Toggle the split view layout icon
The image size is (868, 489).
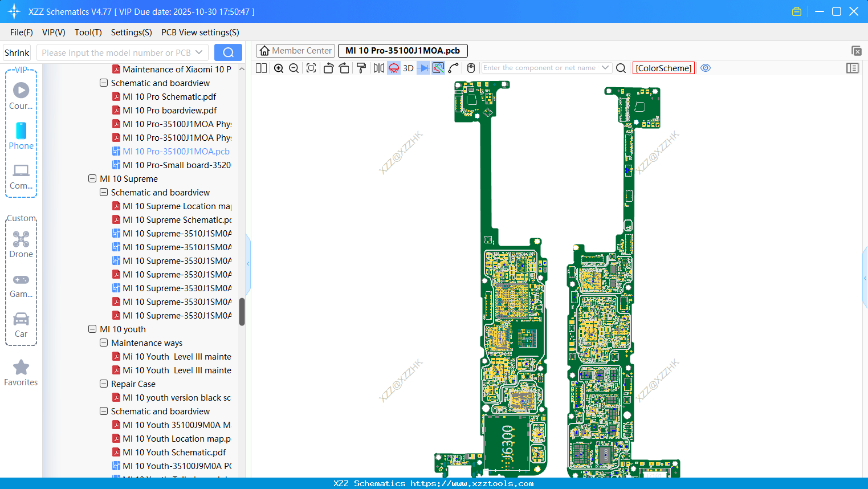point(262,68)
